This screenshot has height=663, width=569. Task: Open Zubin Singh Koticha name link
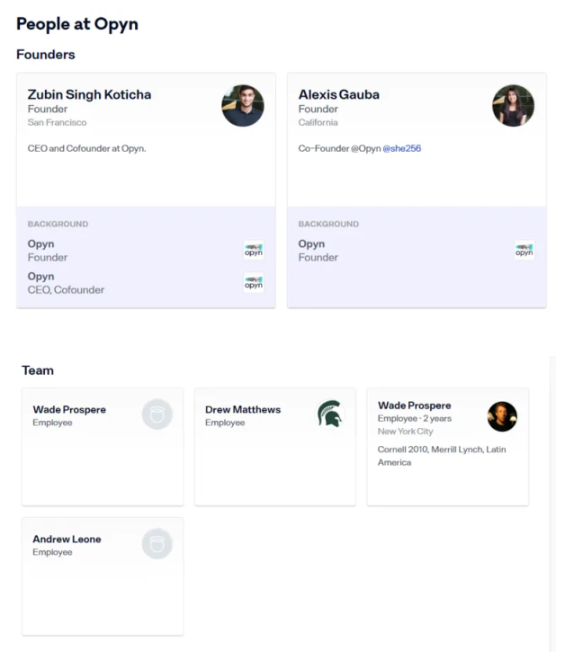tap(89, 95)
